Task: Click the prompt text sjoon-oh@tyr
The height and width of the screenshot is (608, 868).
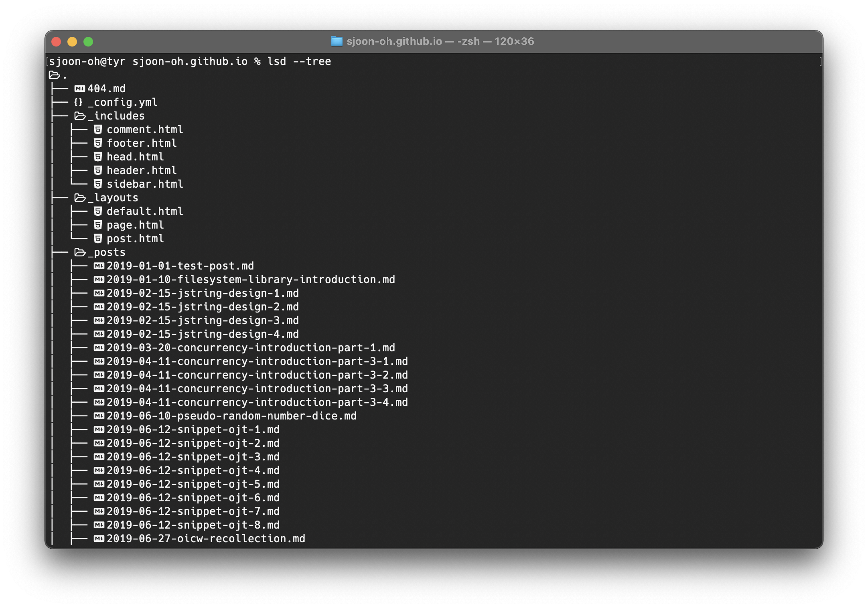Action: coord(87,61)
